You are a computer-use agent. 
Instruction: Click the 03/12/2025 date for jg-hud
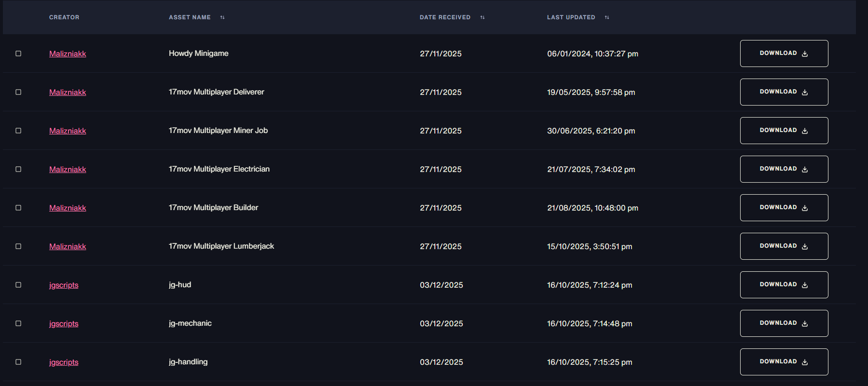(x=441, y=285)
